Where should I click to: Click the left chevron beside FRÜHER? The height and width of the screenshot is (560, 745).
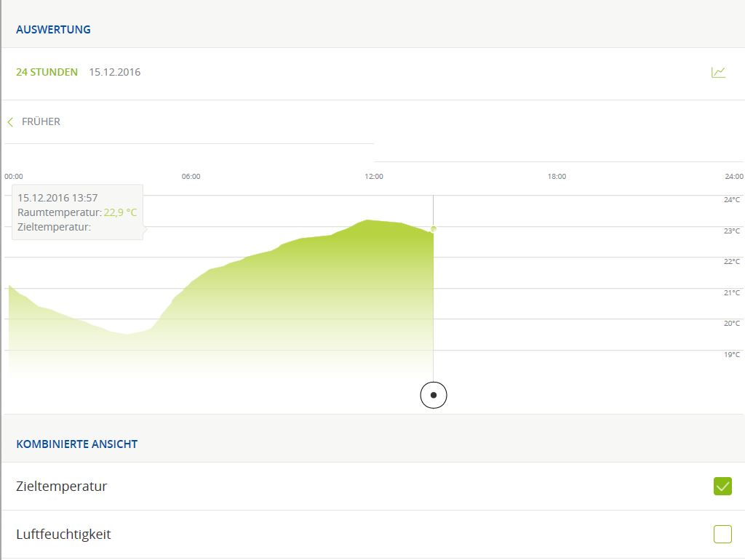point(10,122)
